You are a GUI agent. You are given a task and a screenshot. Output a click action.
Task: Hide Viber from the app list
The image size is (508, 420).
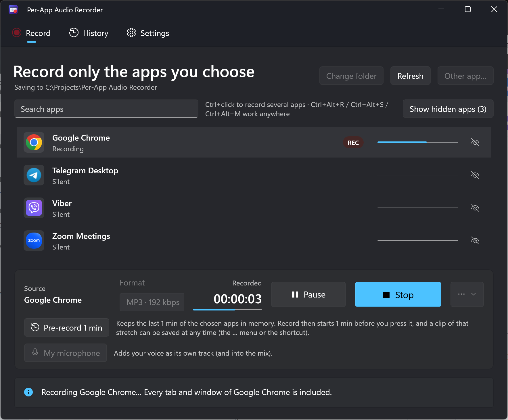pyautogui.click(x=475, y=208)
